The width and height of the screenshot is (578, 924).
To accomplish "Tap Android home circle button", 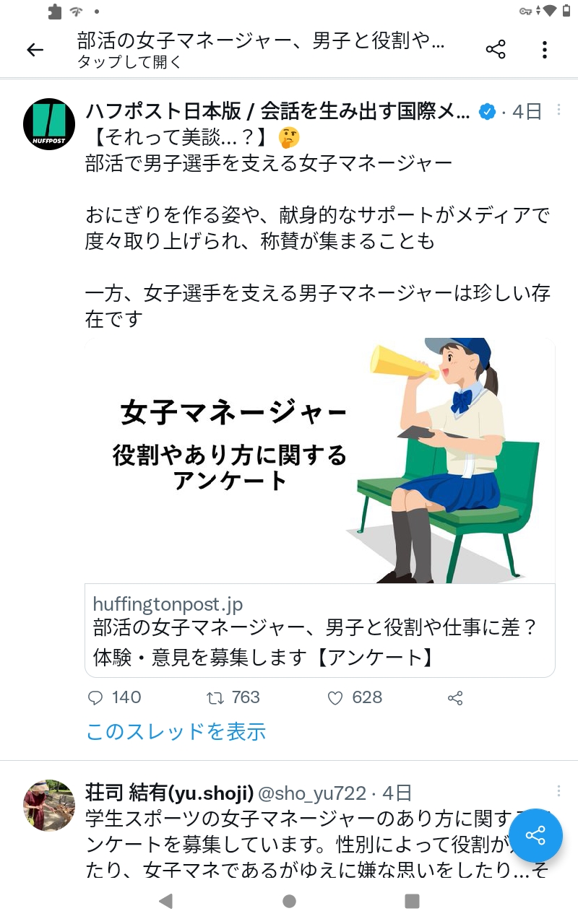I will pyautogui.click(x=289, y=900).
